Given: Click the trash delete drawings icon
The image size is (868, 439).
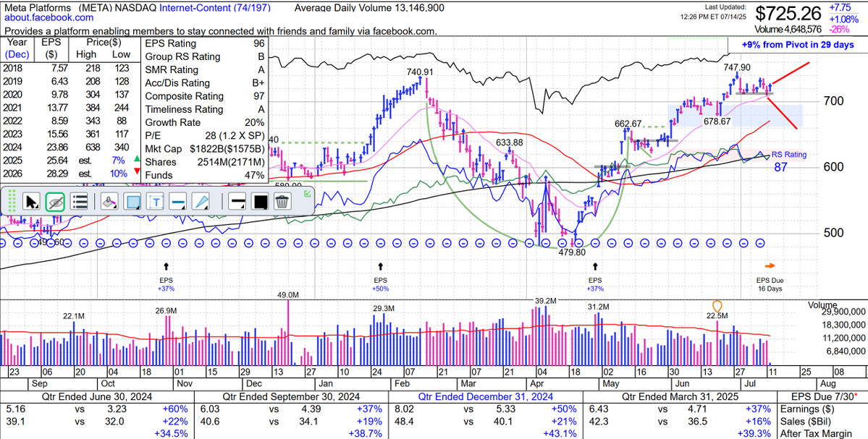Looking at the screenshot, I should [282, 202].
